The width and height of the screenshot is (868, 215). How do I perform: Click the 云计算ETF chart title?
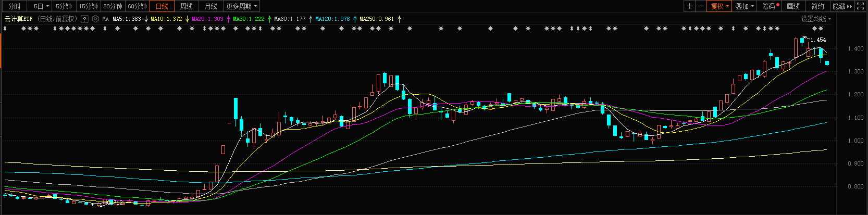[19, 19]
